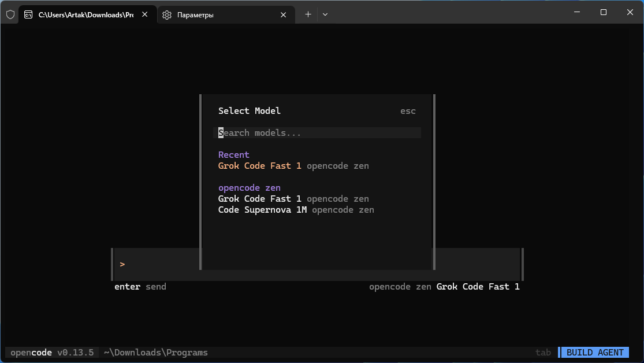Close the C:\Users\Artak\Downloads terminal tab

144,15
